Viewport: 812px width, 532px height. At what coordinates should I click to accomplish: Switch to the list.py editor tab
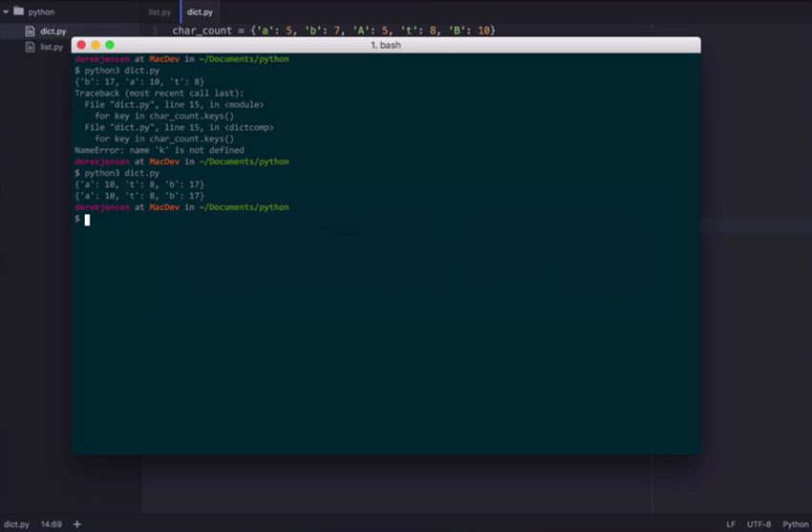coord(160,11)
